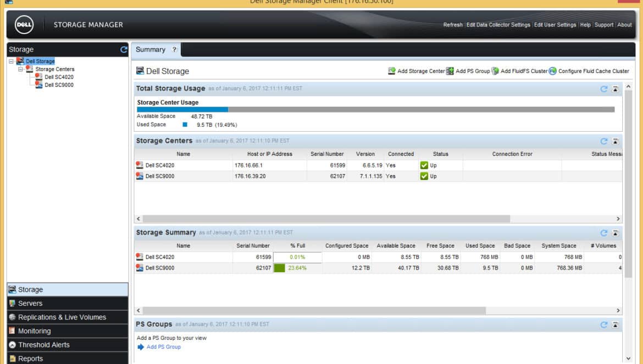Select IP address 176.16.66.1 cell
Screen dimensions: 643x364
click(269, 165)
